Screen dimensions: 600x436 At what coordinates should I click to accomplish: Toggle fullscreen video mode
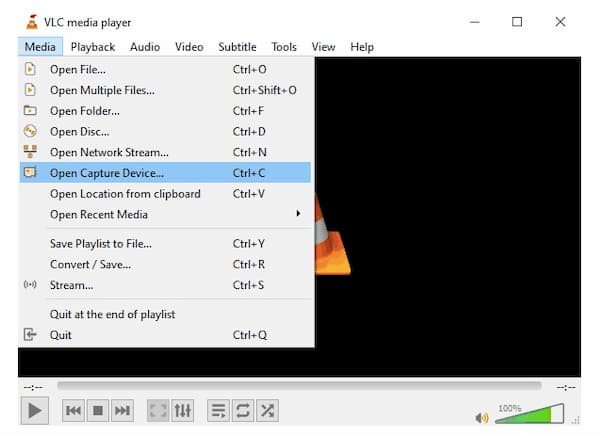coord(158,411)
